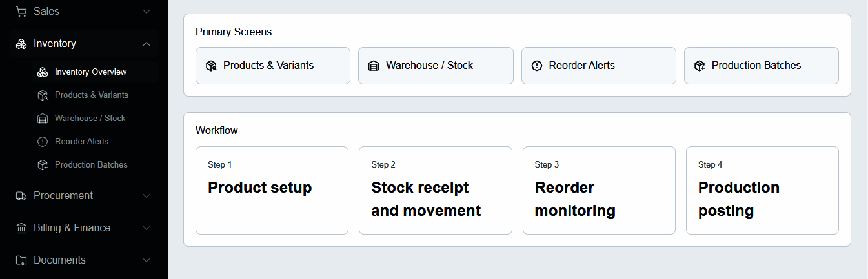Screen dimensions: 868x279
Task: Click the Inventory cubes icon in sidebar
Action: [x=21, y=44]
